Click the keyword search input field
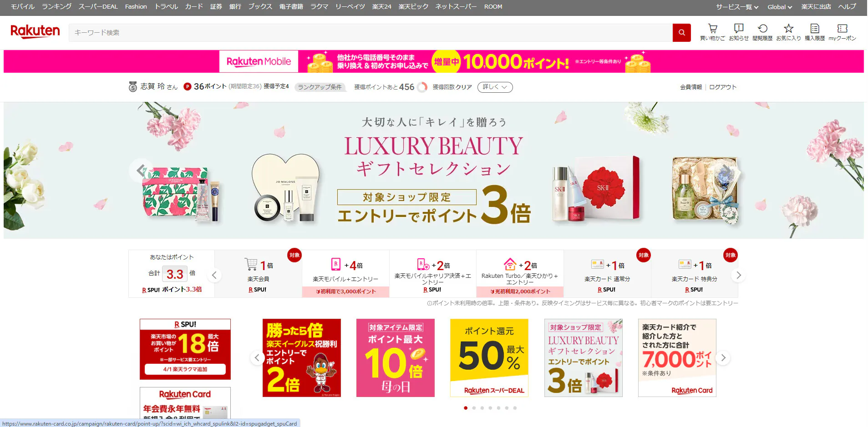This screenshot has width=868, height=427. (x=371, y=33)
